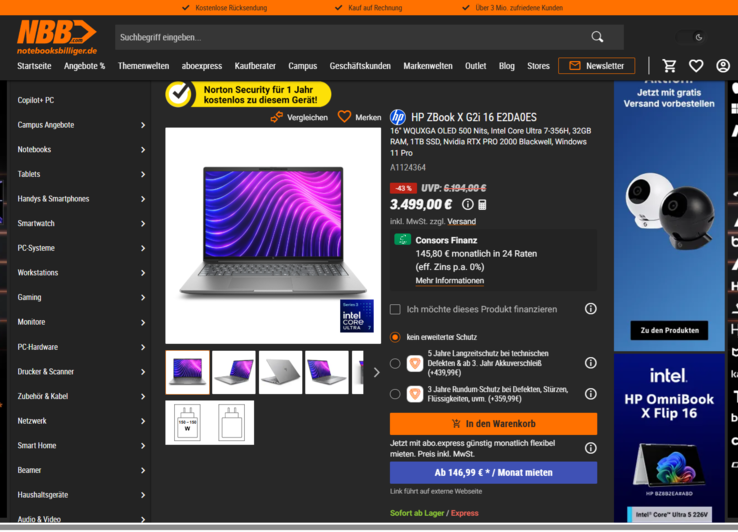Open Copilot+ PC sidebar link
The height and width of the screenshot is (532, 738).
point(36,100)
